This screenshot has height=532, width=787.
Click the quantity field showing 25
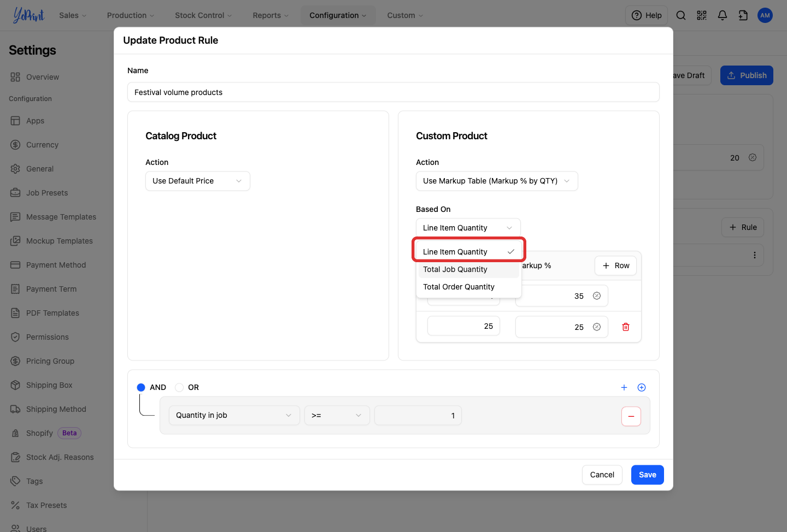coord(463,326)
